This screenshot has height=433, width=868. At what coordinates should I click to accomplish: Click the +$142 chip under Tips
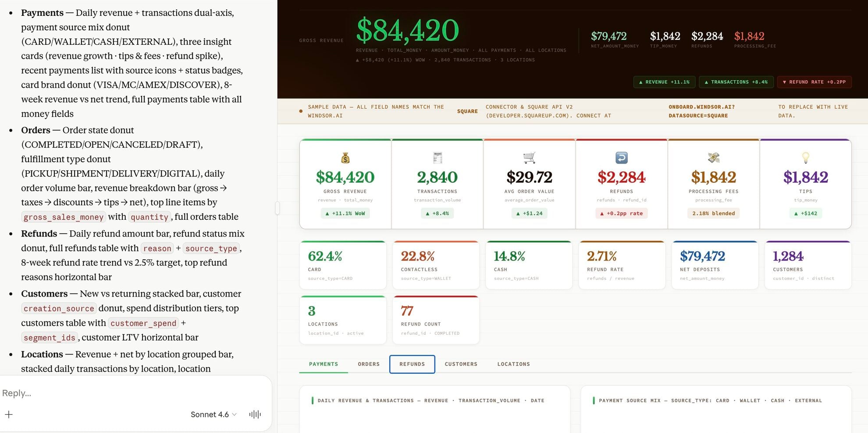(x=805, y=213)
